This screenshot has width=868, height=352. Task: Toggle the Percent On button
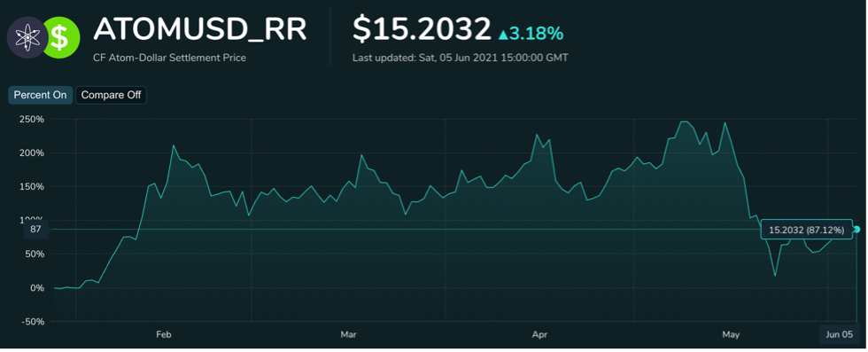click(x=40, y=95)
